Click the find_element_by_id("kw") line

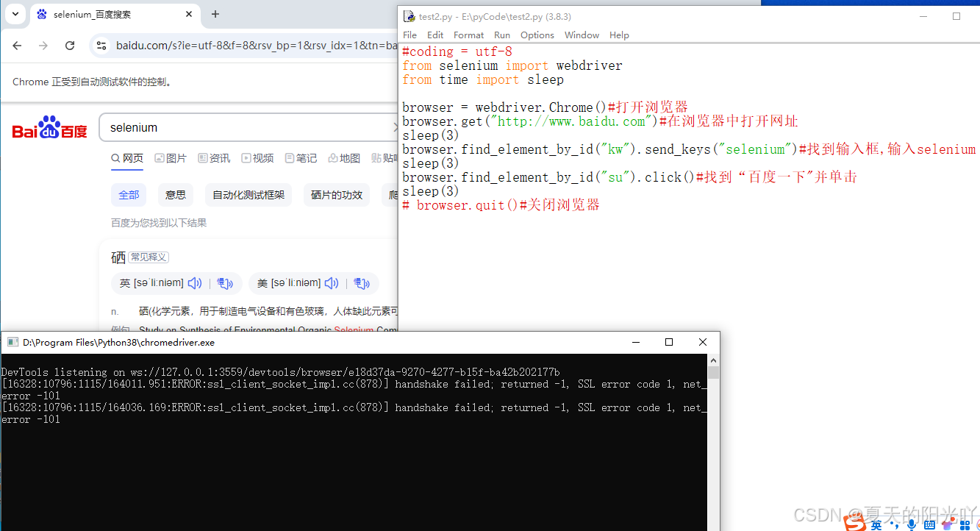(689, 149)
